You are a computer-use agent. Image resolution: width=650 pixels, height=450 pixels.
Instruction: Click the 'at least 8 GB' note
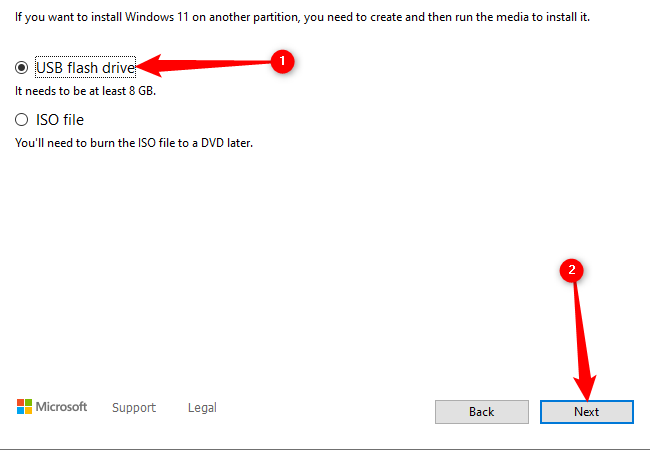pyautogui.click(x=86, y=91)
